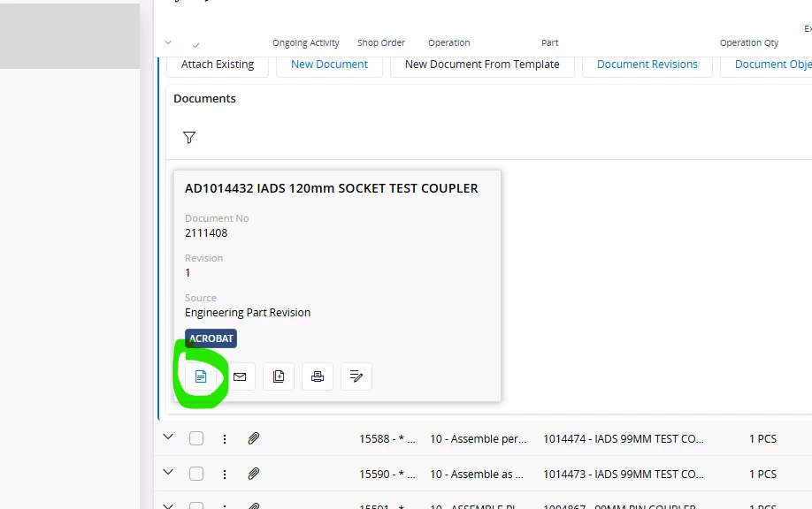Open the view document icon on the card
This screenshot has height=509, width=812.
coord(201,376)
